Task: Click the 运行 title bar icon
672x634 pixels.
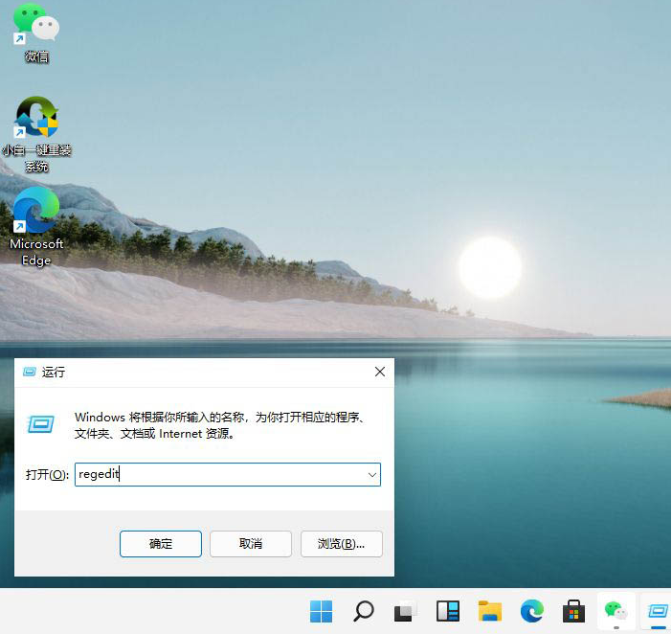Action: (x=29, y=372)
